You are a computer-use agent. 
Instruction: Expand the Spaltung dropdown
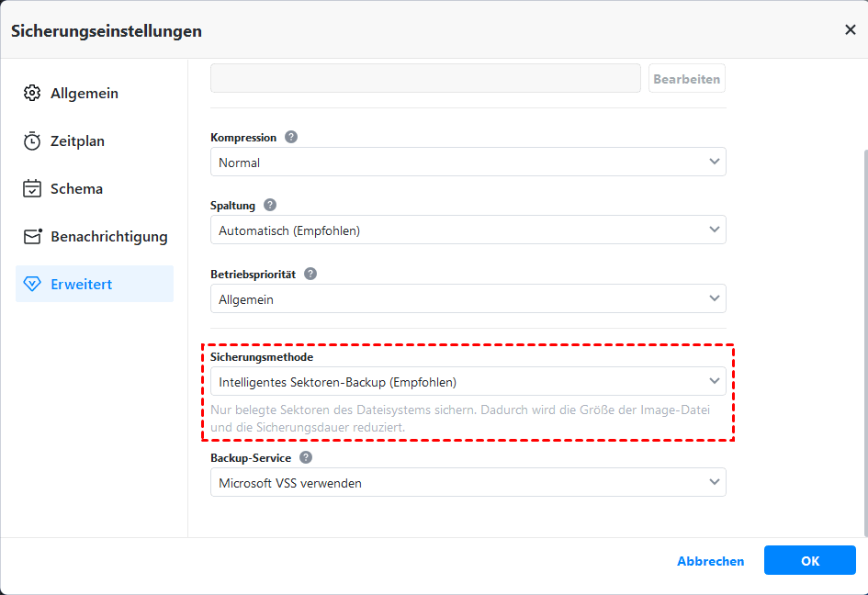pyautogui.click(x=468, y=230)
